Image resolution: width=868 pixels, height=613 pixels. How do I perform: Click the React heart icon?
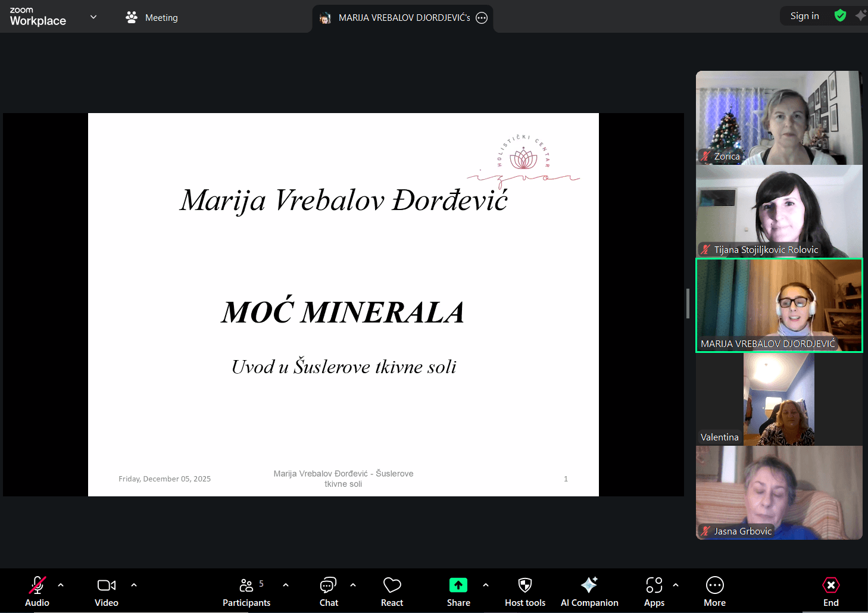[392, 592]
